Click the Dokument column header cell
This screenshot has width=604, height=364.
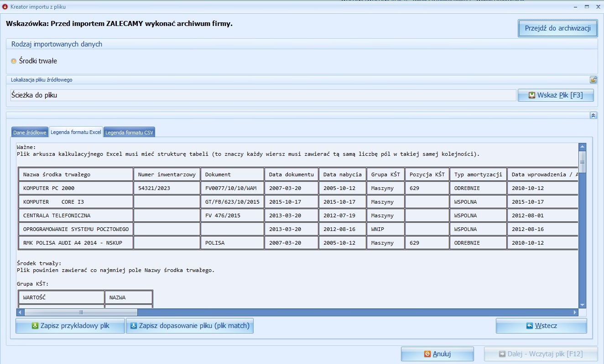coord(232,174)
